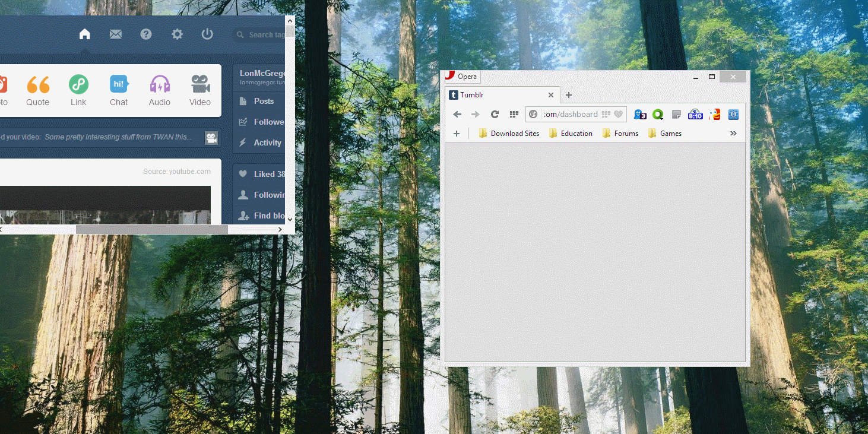Open the Ghostery extension icon in Opera
The height and width of the screenshot is (434, 868).
click(x=640, y=115)
